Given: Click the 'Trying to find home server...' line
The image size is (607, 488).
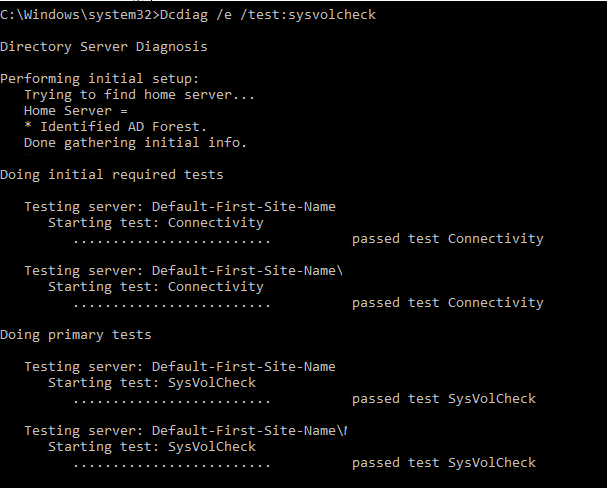Looking at the screenshot, I should click(139, 95).
